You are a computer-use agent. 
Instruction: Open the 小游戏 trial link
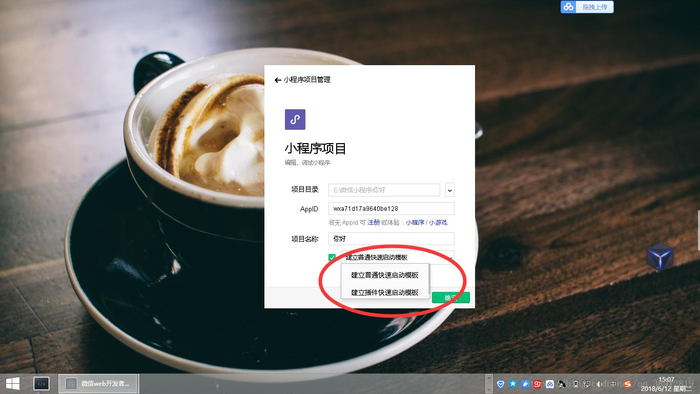coord(438,222)
